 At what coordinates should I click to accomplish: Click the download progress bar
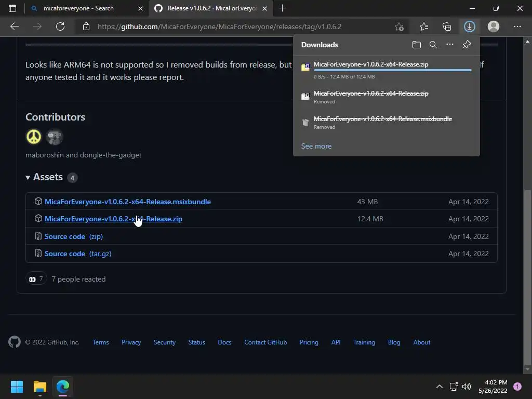pos(393,70)
